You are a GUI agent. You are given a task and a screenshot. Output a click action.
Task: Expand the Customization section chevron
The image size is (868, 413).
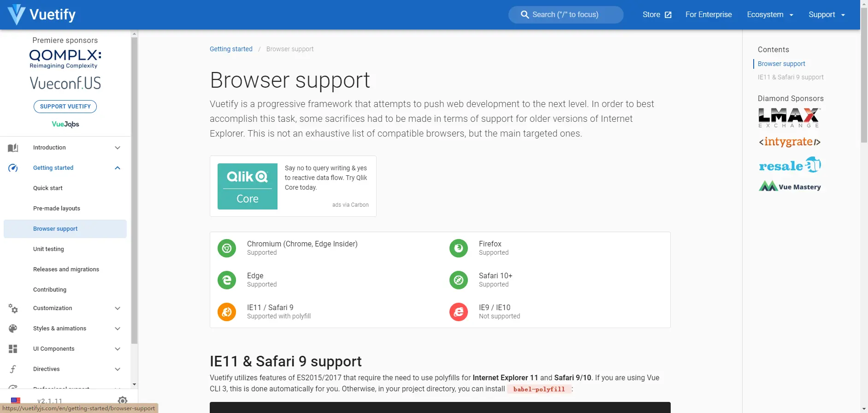coord(118,308)
